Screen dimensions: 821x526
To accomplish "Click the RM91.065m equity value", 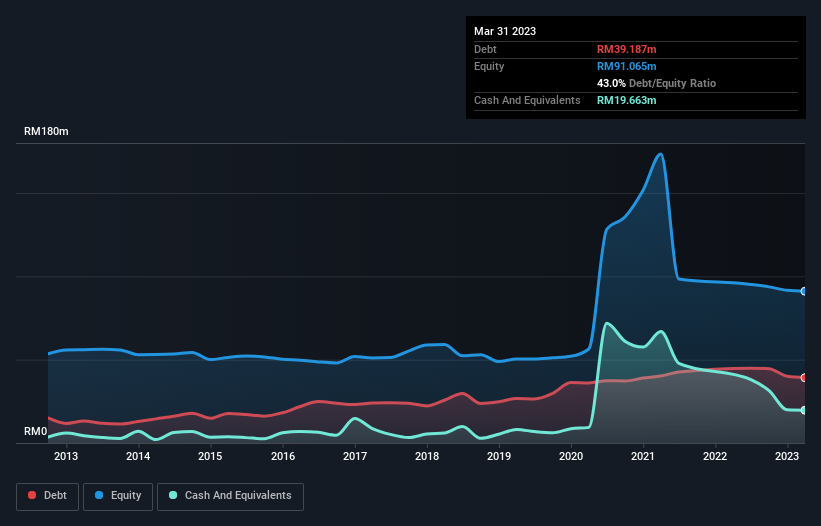I will (x=626, y=66).
